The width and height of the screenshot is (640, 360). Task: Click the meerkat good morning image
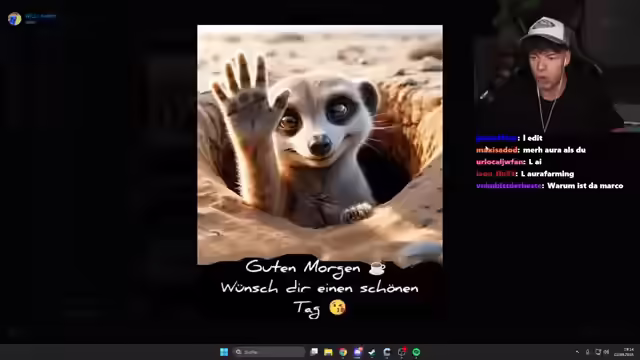(x=320, y=145)
